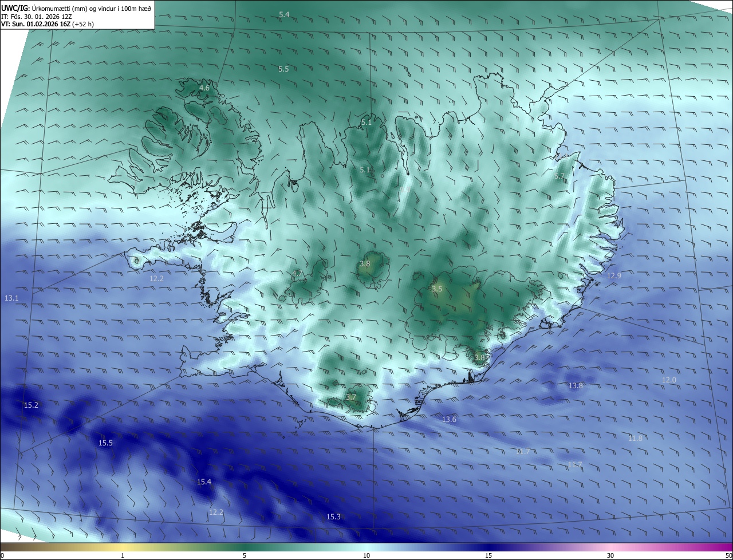Click the 'IT: Fös. 30. 01. 2026 12Z' line
Screen dimensions: 733x560
[36, 16]
